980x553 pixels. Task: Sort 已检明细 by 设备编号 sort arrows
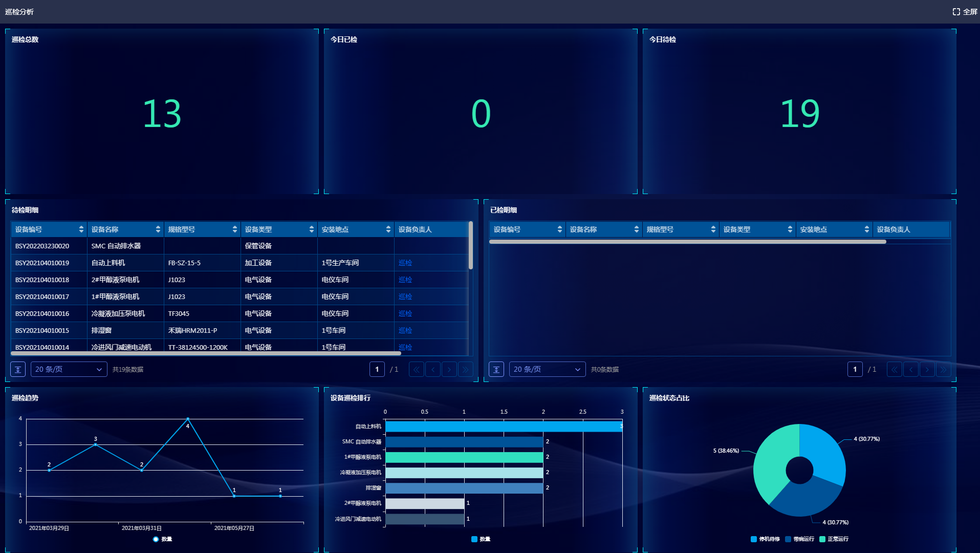click(560, 229)
